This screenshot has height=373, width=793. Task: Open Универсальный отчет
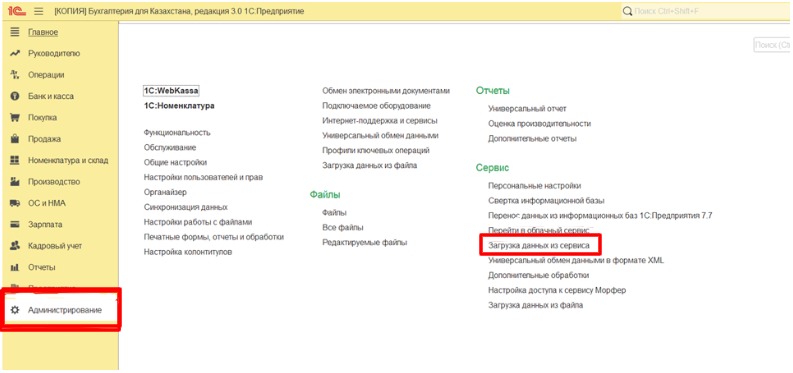click(x=527, y=109)
